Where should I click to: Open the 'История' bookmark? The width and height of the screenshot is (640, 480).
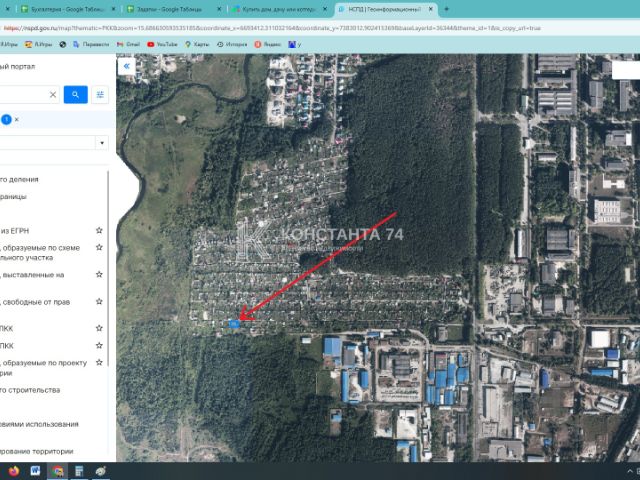click(x=232, y=44)
